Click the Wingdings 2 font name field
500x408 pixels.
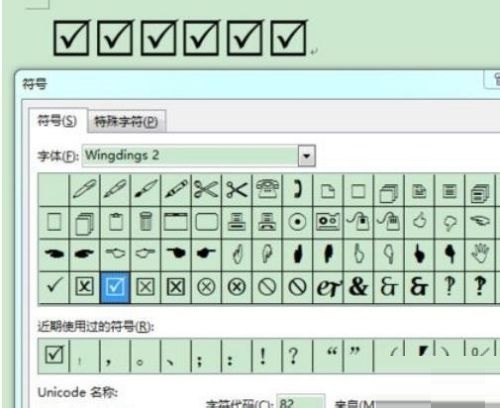[190, 156]
